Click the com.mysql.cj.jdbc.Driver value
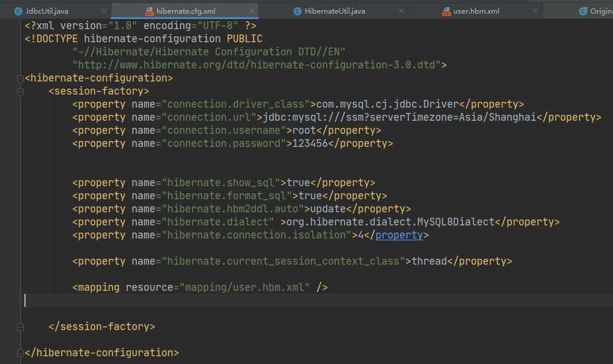This screenshot has height=364, width=613. point(387,104)
